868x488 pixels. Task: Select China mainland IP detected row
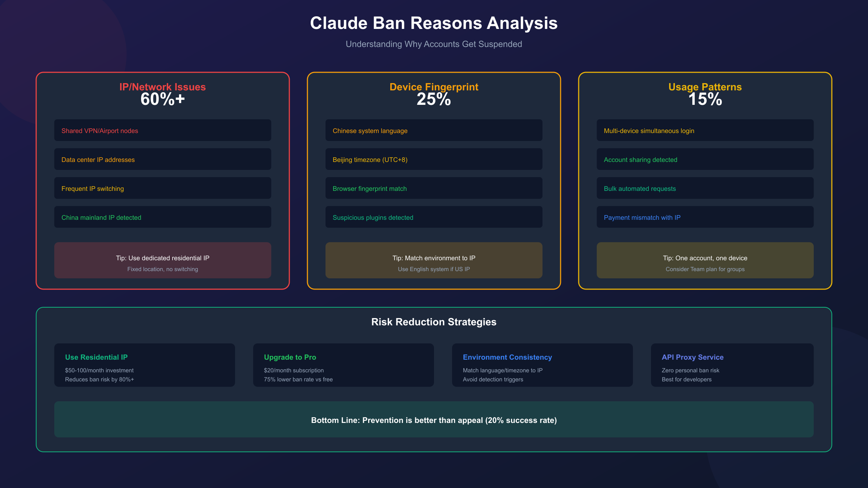162,217
